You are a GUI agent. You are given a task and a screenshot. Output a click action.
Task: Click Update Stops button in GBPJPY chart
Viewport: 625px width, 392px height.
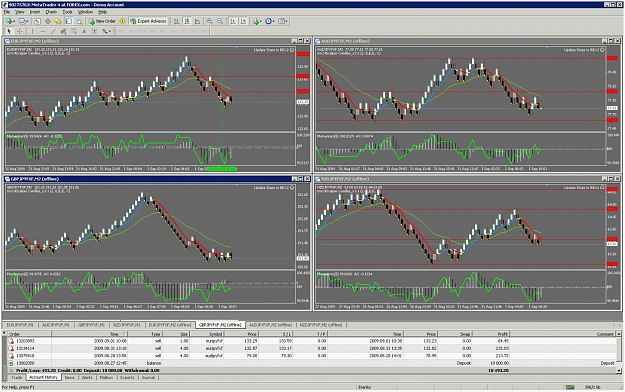click(274, 187)
